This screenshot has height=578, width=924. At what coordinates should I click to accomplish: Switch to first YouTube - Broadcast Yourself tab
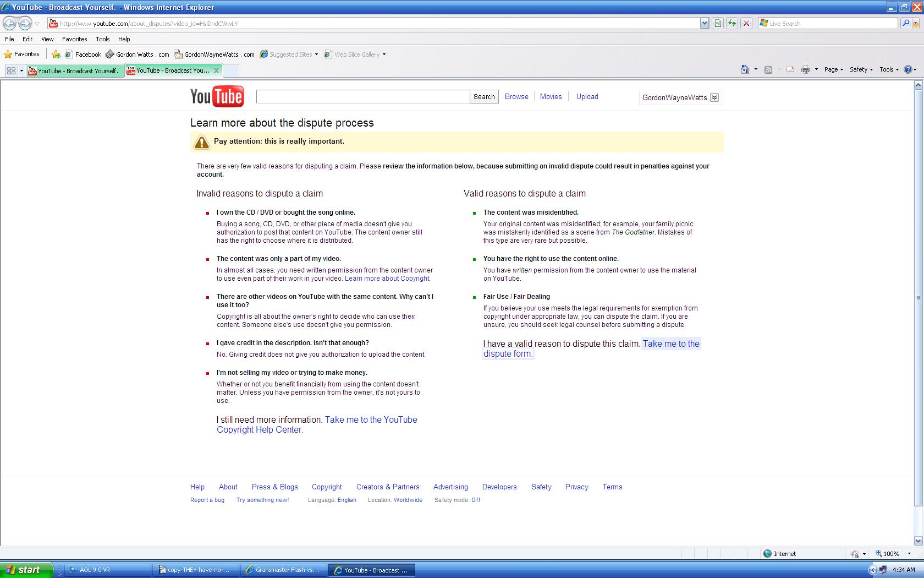tap(75, 70)
